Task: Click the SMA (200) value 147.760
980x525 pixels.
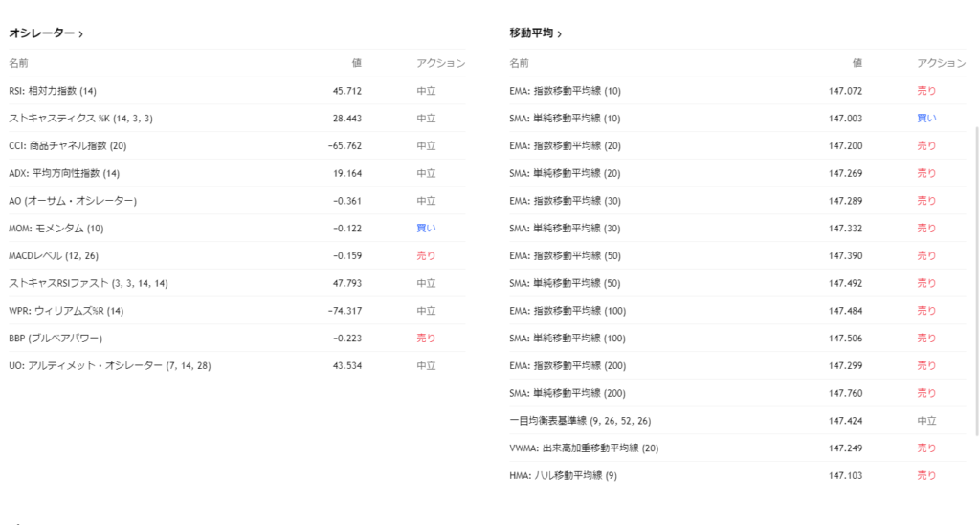Action: click(845, 393)
